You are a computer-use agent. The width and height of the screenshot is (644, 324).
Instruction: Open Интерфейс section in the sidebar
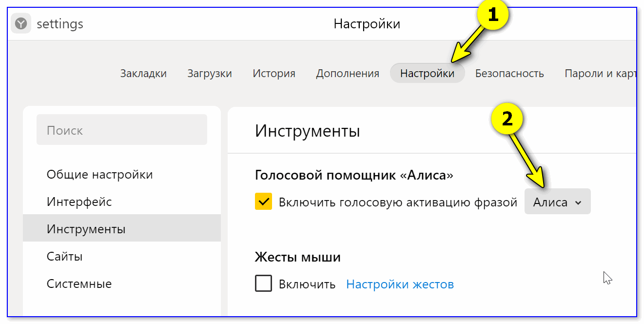122,202
